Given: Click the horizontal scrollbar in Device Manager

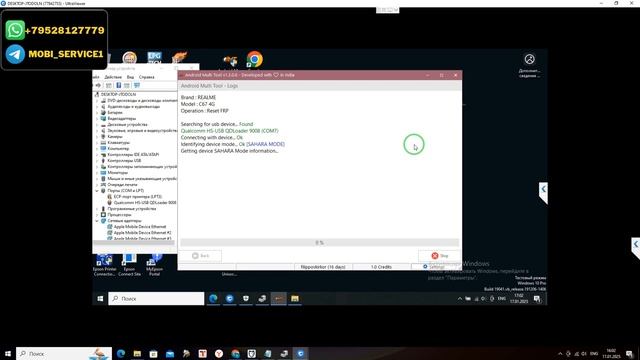Looking at the screenshot, I should (134, 242).
